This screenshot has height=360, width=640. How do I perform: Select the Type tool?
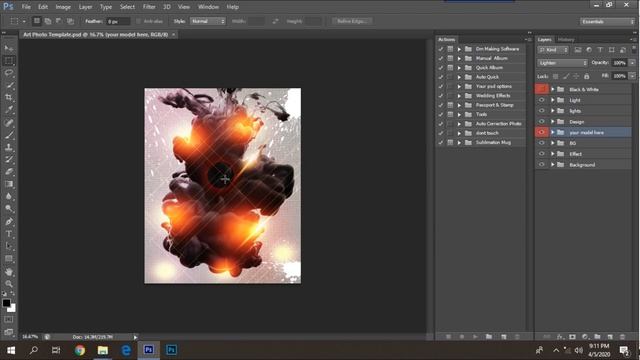pos(9,234)
